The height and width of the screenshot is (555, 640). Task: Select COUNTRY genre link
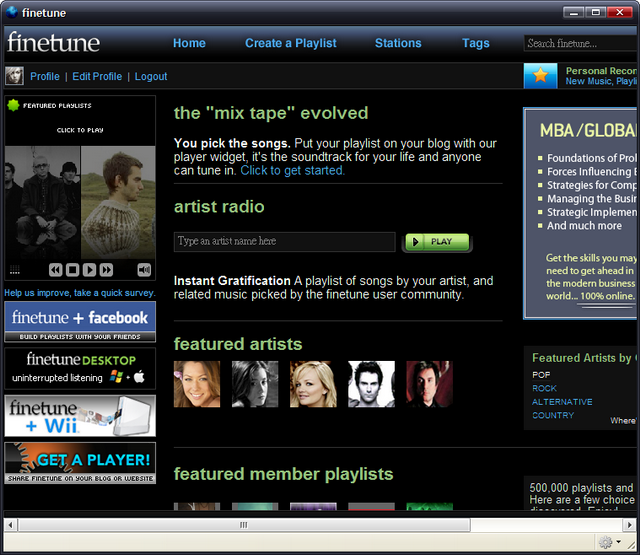pos(553,415)
